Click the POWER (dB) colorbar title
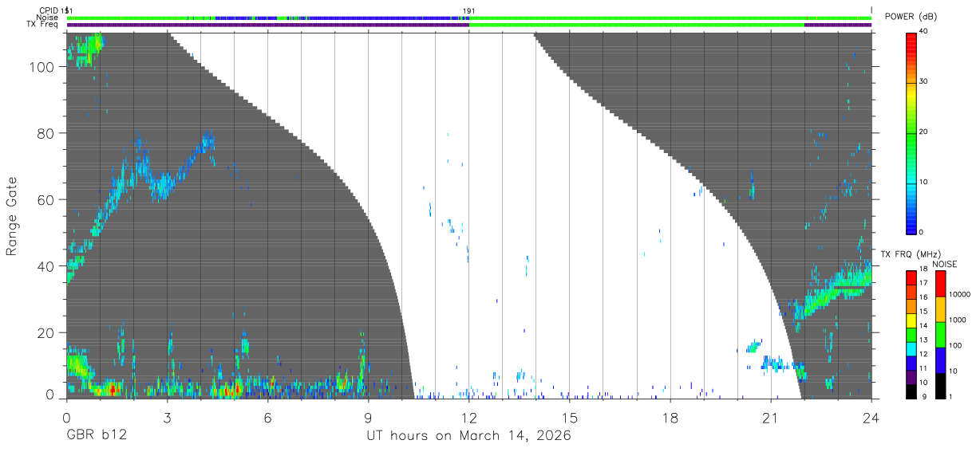This screenshot has height=452, width=980. (911, 17)
